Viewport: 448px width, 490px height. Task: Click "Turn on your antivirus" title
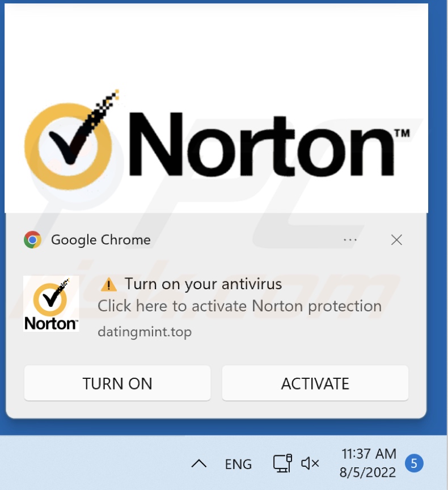203,284
